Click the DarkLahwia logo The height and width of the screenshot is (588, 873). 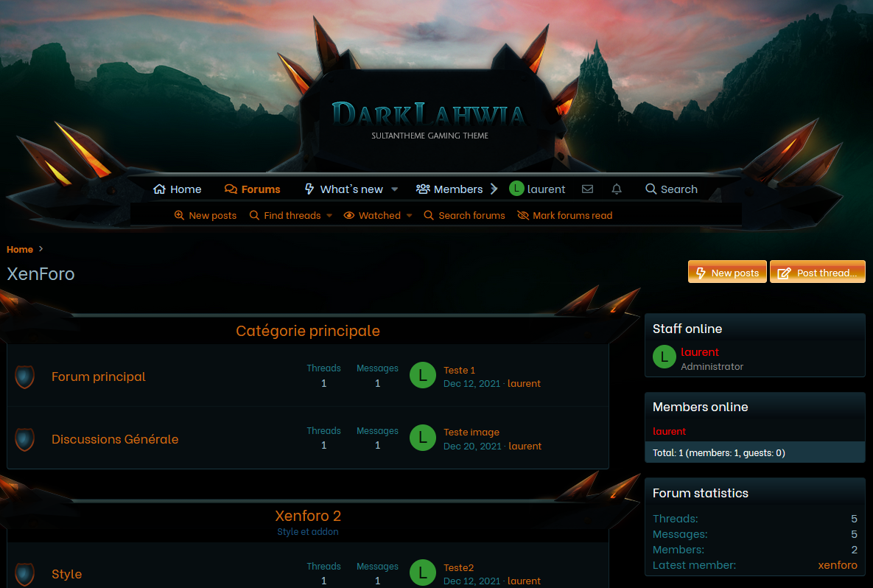pyautogui.click(x=429, y=119)
